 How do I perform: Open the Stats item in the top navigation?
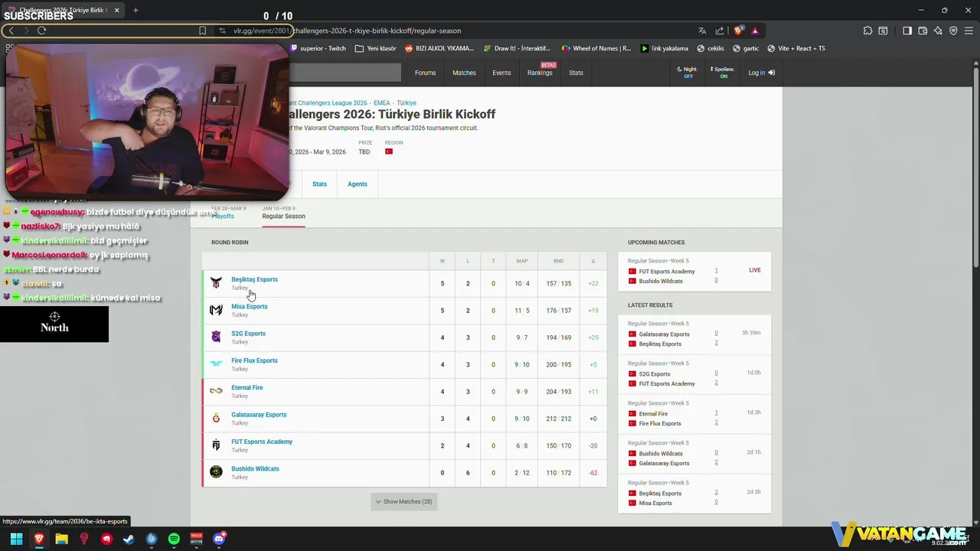[576, 73]
